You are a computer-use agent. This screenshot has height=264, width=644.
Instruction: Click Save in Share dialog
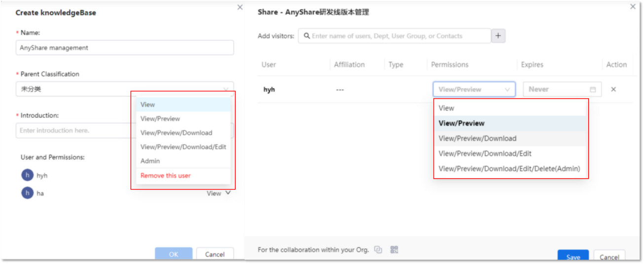(573, 255)
